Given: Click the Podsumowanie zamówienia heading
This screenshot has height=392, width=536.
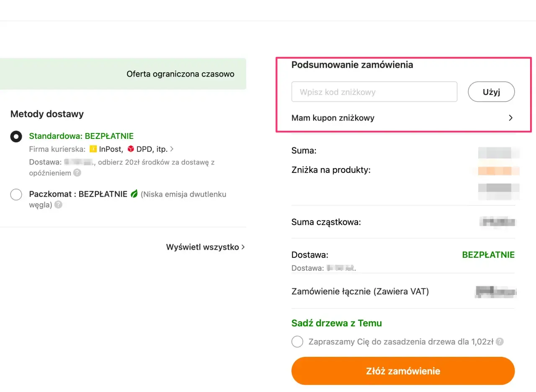Looking at the screenshot, I should pyautogui.click(x=352, y=65).
